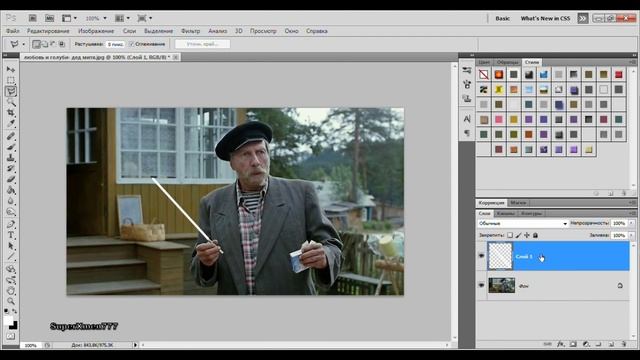Image resolution: width=640 pixels, height=360 pixels.
Task: Open the layer fill slider arrow
Action: click(x=631, y=236)
